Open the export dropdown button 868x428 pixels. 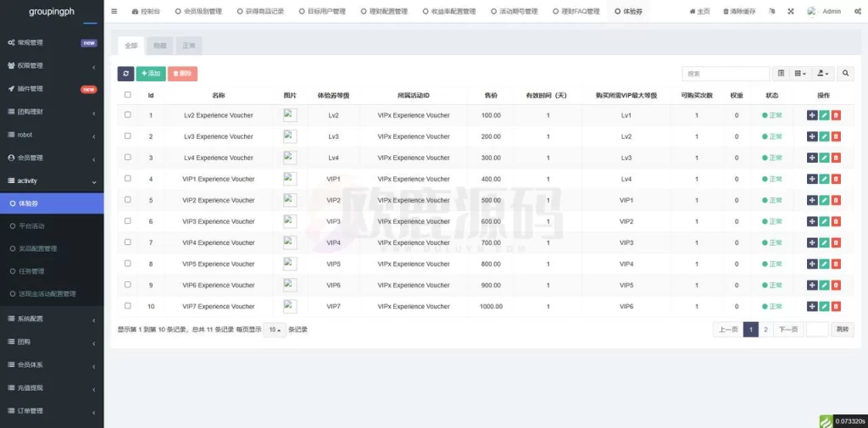pos(822,73)
